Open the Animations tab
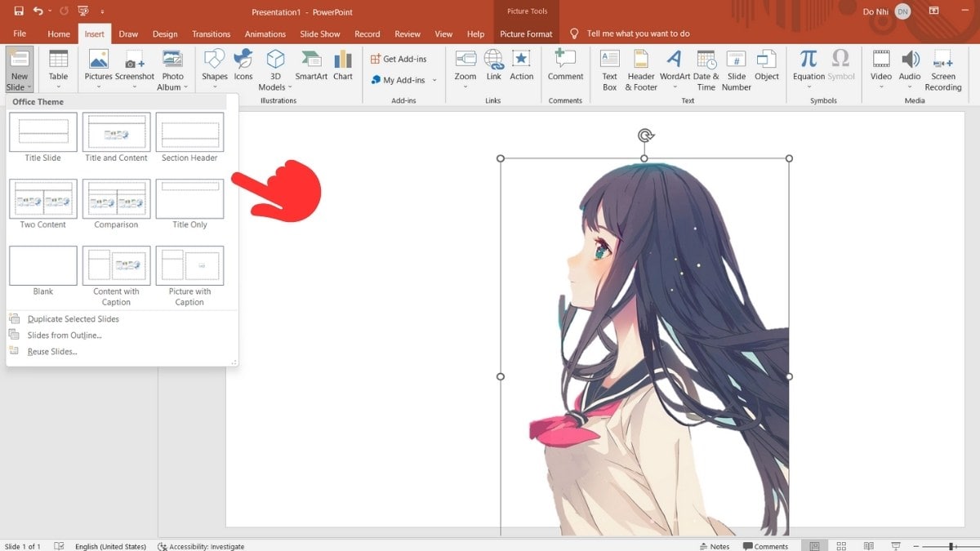The image size is (980, 551). coord(265,34)
